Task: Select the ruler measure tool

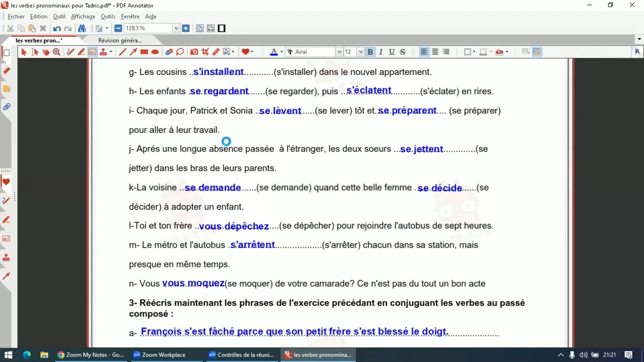Action: [216, 52]
